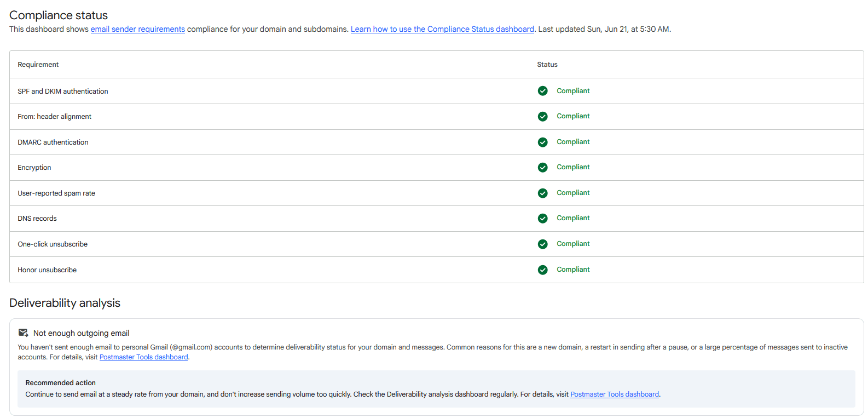The width and height of the screenshot is (868, 418).
Task: Open Postmaster Tools dashboard link after 'For details, visit'
Action: pos(144,357)
